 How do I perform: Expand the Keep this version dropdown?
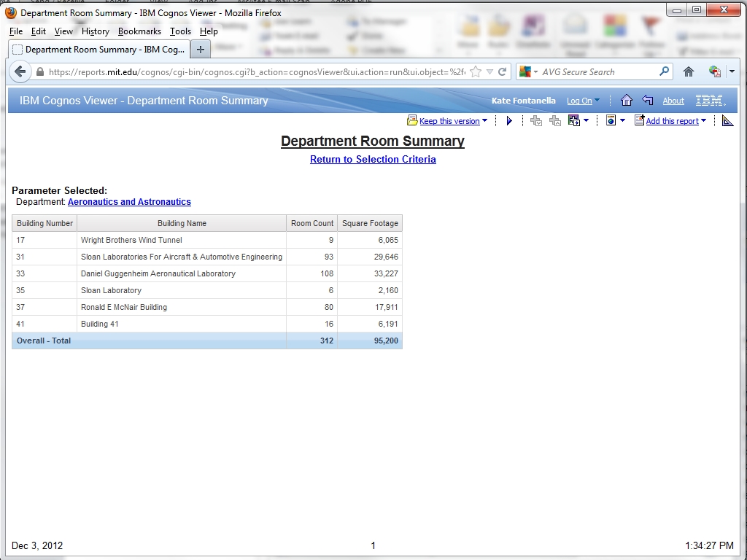pyautogui.click(x=484, y=121)
